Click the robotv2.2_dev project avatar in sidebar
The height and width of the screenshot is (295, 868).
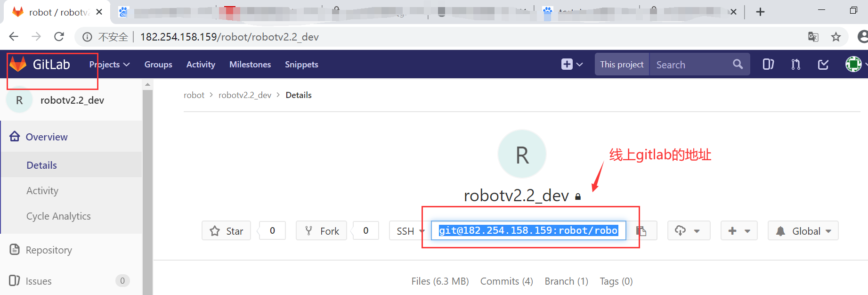coord(19,100)
